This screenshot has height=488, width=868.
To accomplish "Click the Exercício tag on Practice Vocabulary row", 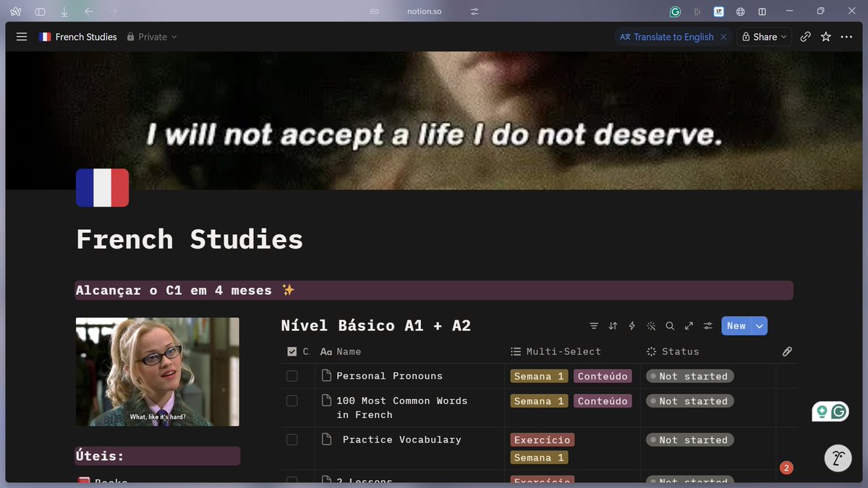I will 542,440.
